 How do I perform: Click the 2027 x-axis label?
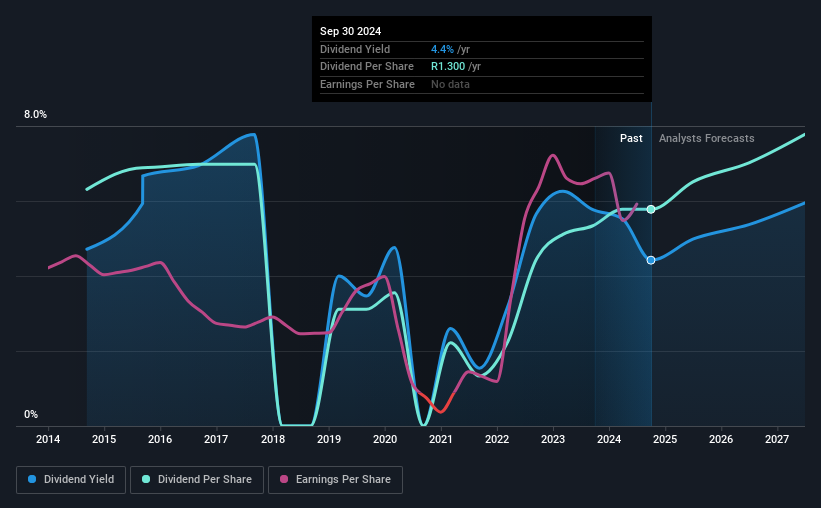(x=777, y=439)
